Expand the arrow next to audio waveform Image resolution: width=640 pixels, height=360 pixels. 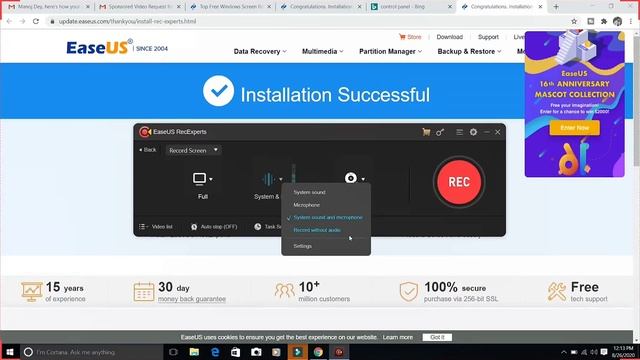coord(280,179)
